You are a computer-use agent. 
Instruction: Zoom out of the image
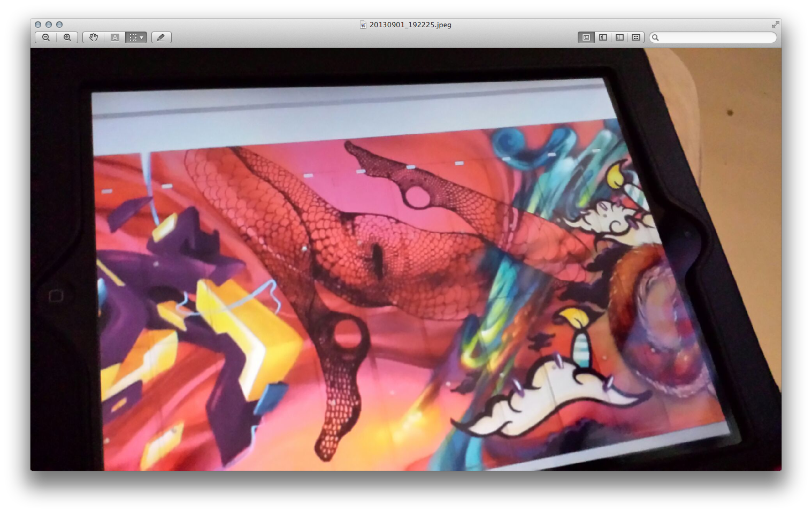pyautogui.click(x=46, y=37)
